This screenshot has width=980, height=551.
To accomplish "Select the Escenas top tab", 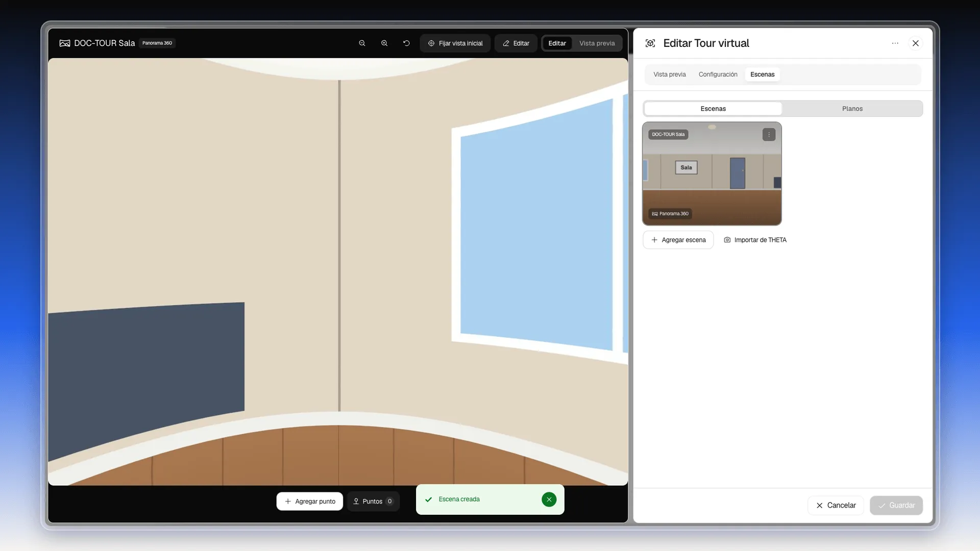I will (x=762, y=74).
